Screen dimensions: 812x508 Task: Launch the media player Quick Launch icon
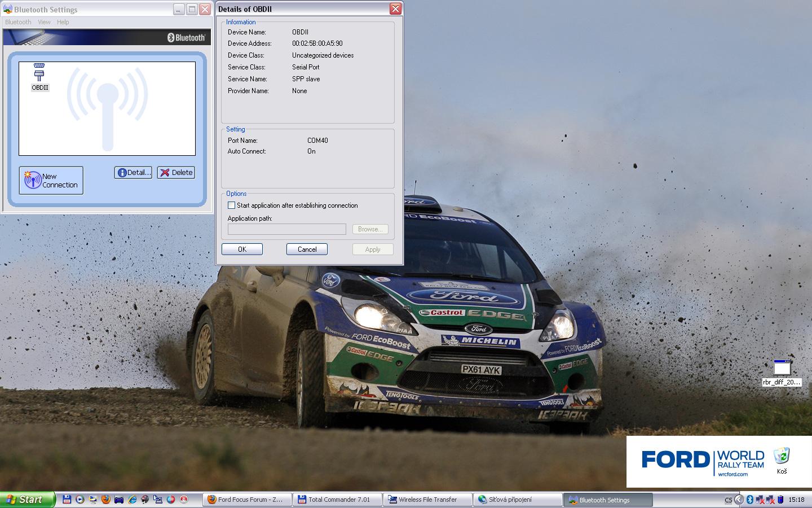click(80, 500)
